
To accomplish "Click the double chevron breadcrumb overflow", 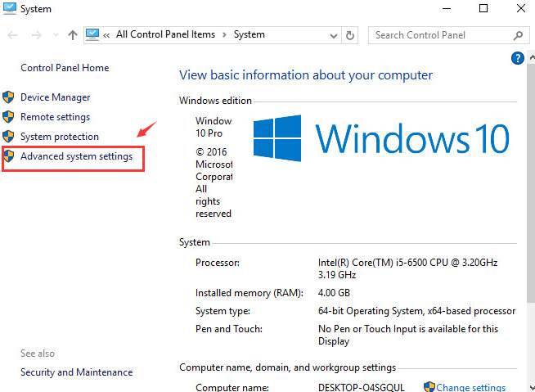I will coord(106,35).
